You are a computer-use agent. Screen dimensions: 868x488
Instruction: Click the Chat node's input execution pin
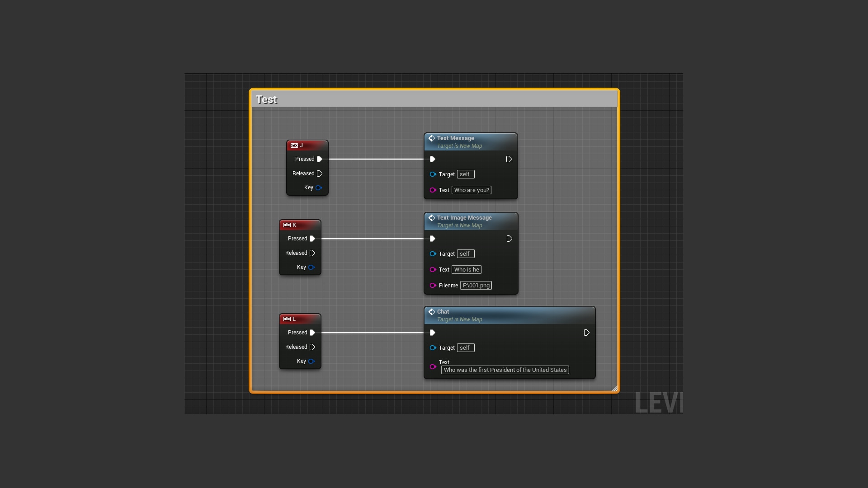[x=433, y=333]
